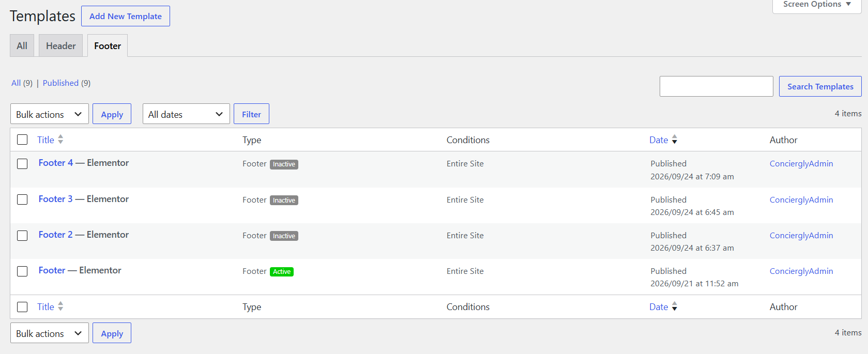Click ConciergelyAdmin author on Footer 3 row
The height and width of the screenshot is (354, 868).
coord(801,200)
